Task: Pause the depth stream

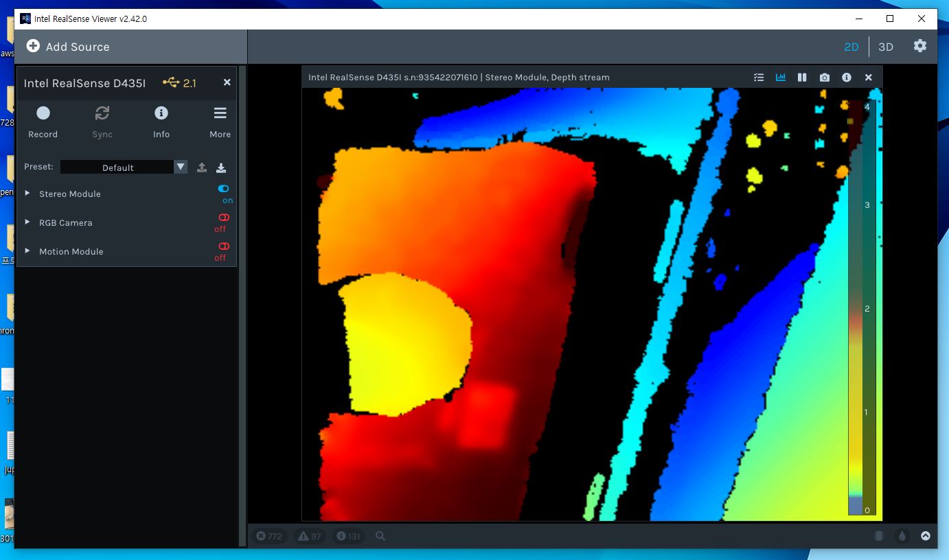Action: coord(802,78)
